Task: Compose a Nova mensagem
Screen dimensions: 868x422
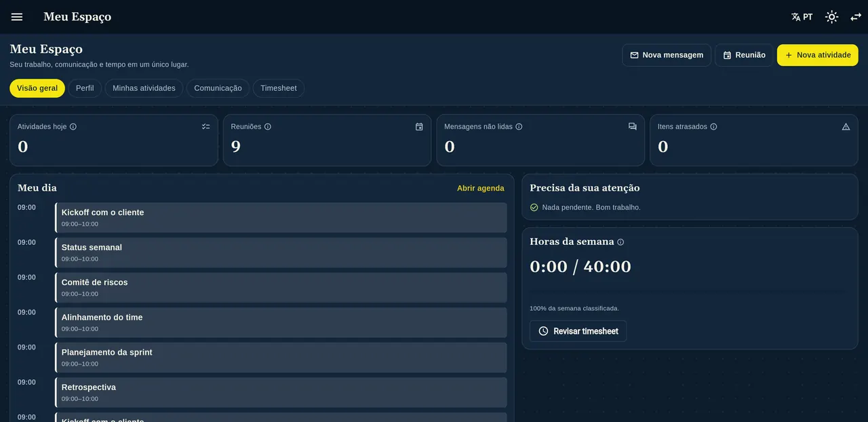Action: point(667,55)
